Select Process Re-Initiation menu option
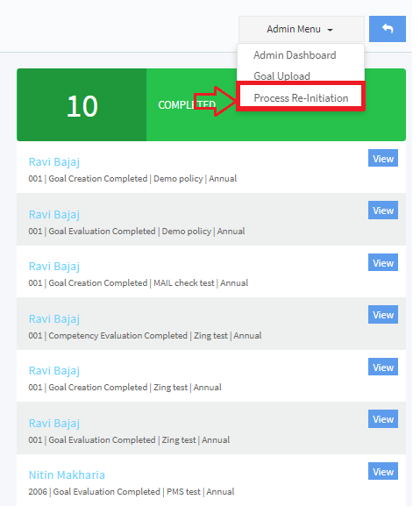This screenshot has width=420, height=528. click(301, 98)
